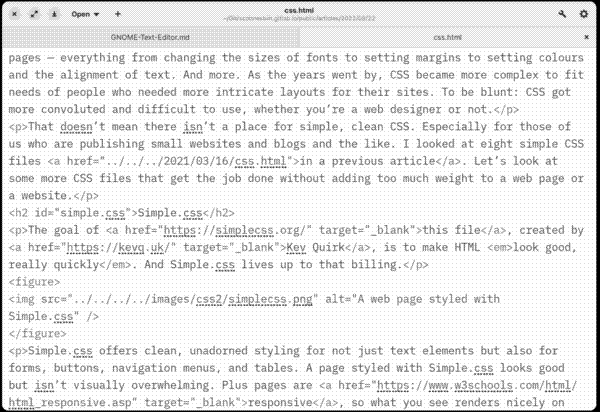The image size is (600, 412).
Task: Close the css.html tab
Action: 586,37
